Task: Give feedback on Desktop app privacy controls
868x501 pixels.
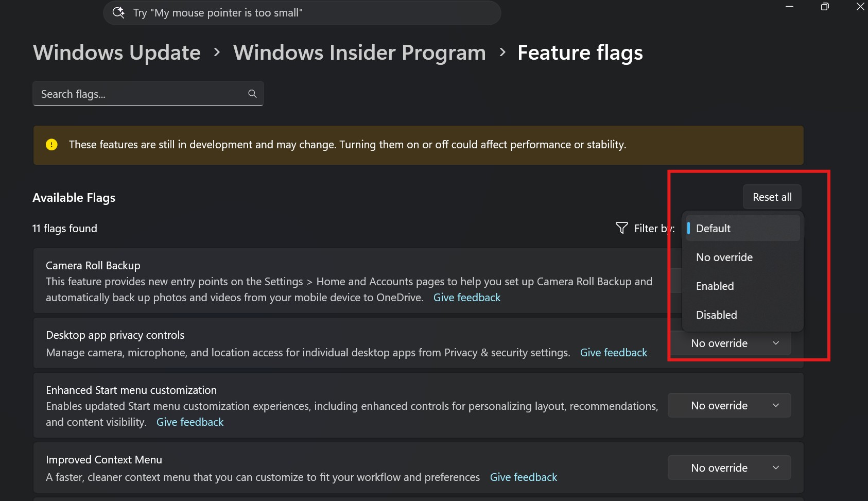Action: click(x=614, y=353)
